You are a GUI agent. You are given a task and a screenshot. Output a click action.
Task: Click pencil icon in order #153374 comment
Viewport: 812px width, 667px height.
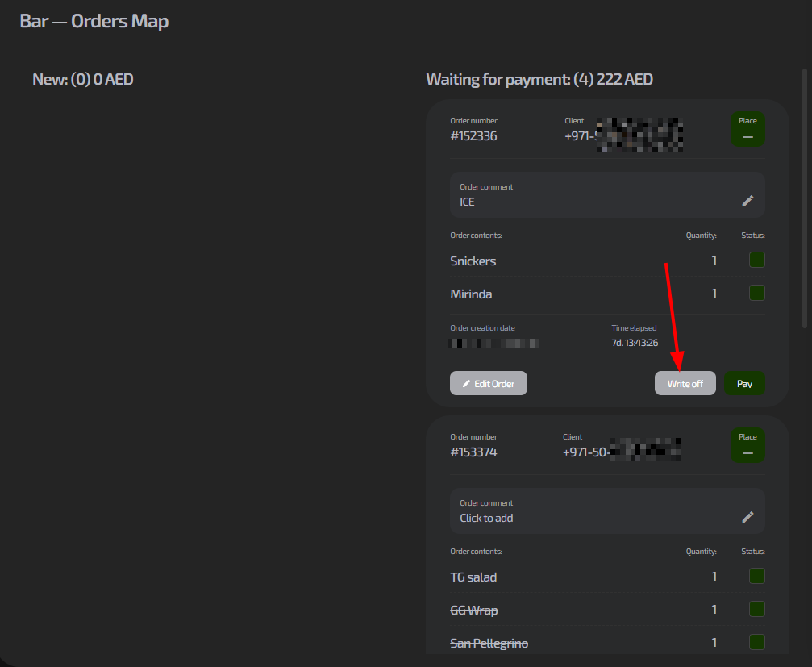pos(747,517)
